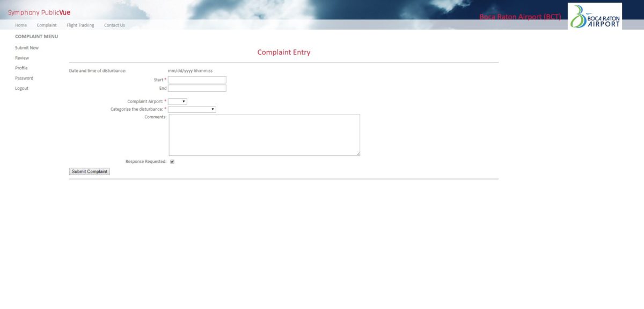Open the Home menu item

21,25
